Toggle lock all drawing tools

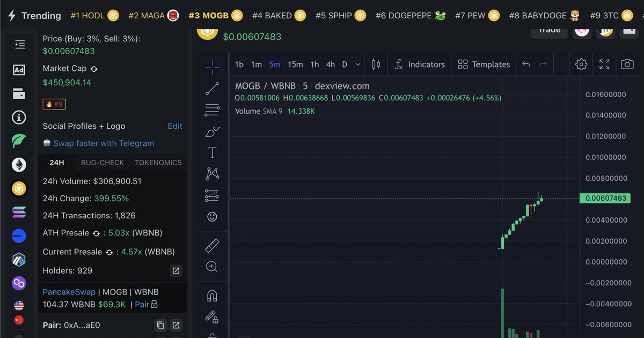[213, 317]
